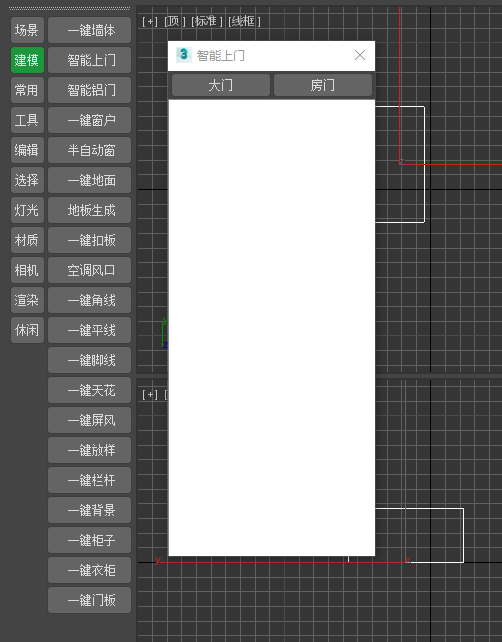Open the [顶] view menu
Viewport: 502px width, 642px height.
174,21
